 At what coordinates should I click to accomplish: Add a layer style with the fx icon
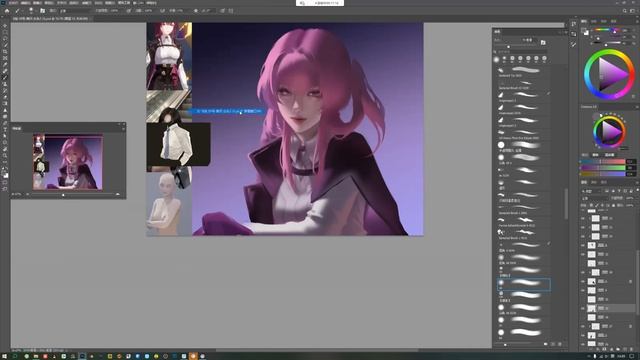point(599,349)
